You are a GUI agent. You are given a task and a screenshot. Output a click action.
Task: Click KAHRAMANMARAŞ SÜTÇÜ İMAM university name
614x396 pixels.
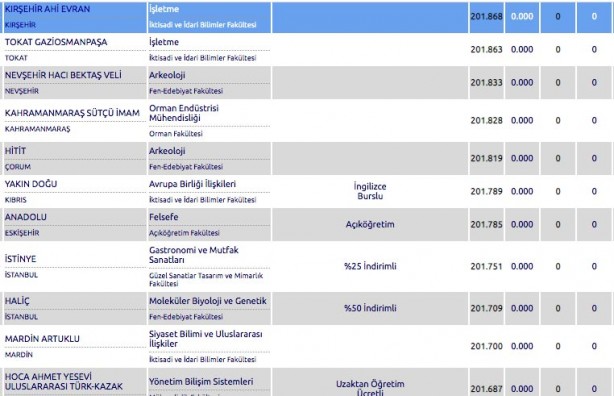72,113
